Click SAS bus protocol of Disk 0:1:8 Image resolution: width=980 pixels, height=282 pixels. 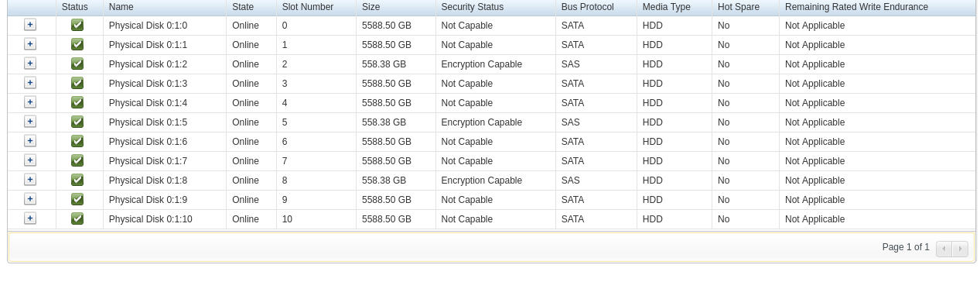[x=571, y=181]
